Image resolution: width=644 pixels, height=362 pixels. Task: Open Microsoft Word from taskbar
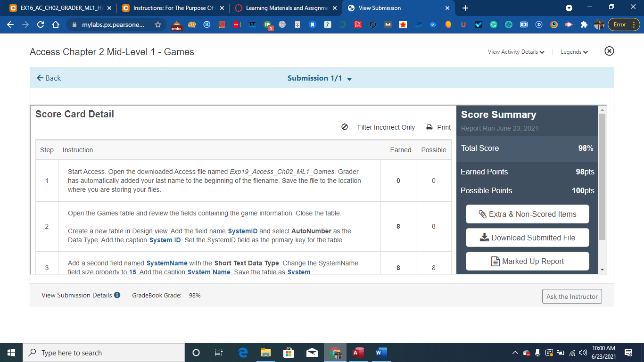tap(381, 353)
